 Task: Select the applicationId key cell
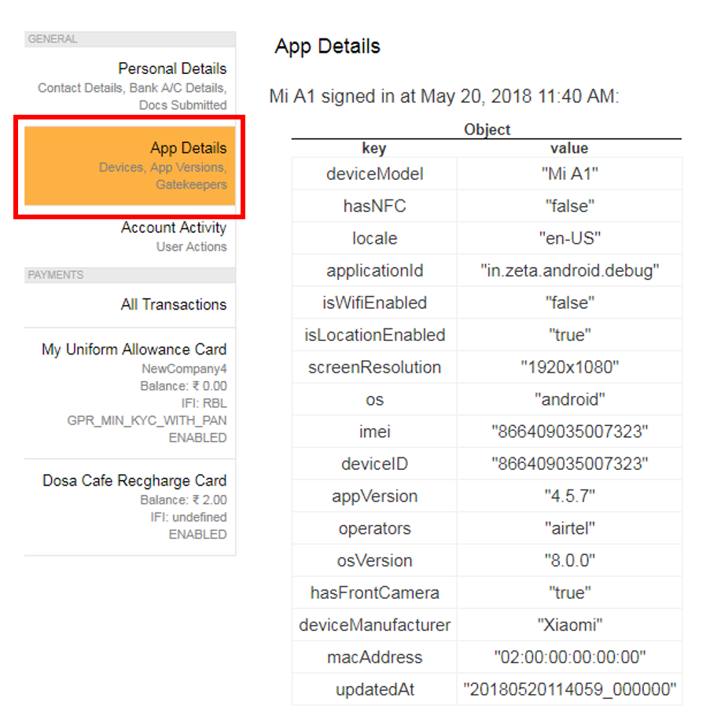pos(374,270)
